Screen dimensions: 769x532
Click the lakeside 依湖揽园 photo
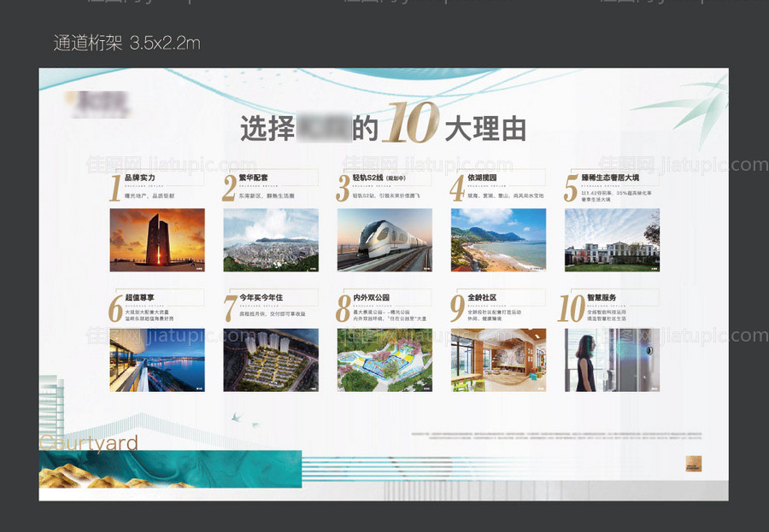coord(498,241)
